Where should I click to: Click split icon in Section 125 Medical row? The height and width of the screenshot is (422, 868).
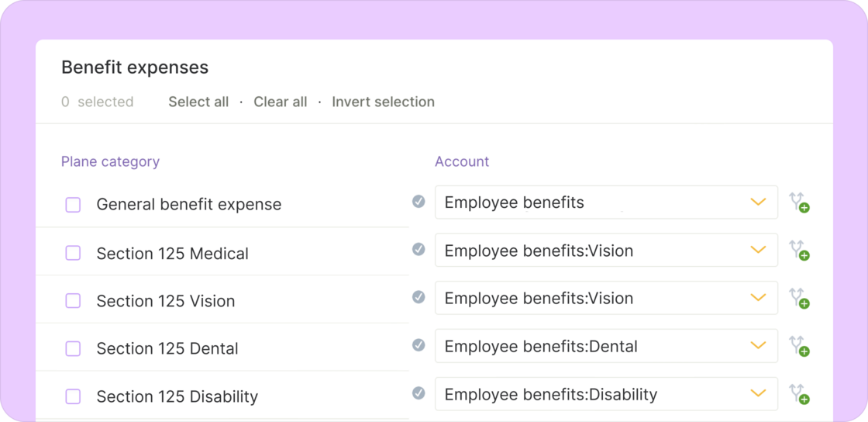799,251
